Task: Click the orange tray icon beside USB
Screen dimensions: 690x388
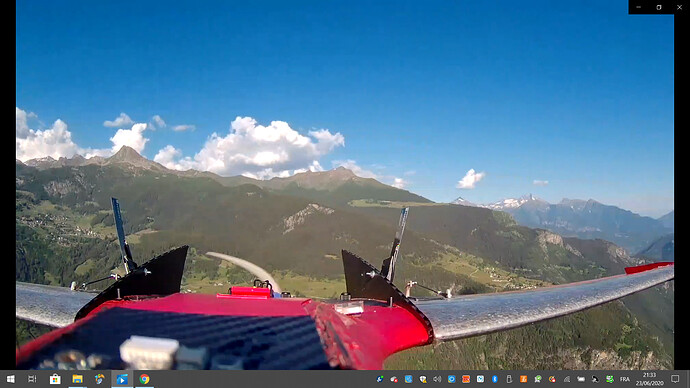Action: pyautogui.click(x=523, y=379)
